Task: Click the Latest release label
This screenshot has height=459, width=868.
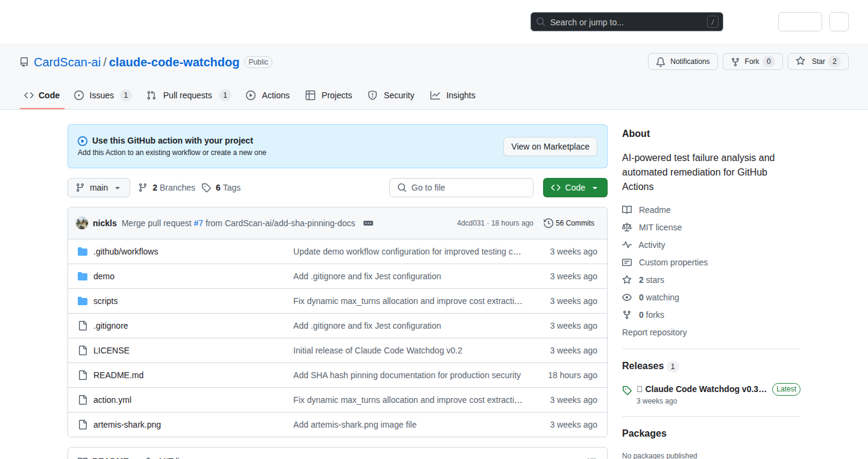Action: pyautogui.click(x=786, y=389)
